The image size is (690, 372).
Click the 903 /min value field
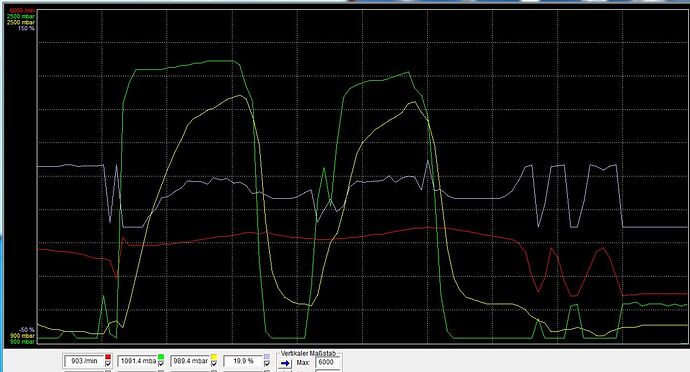tap(84, 361)
